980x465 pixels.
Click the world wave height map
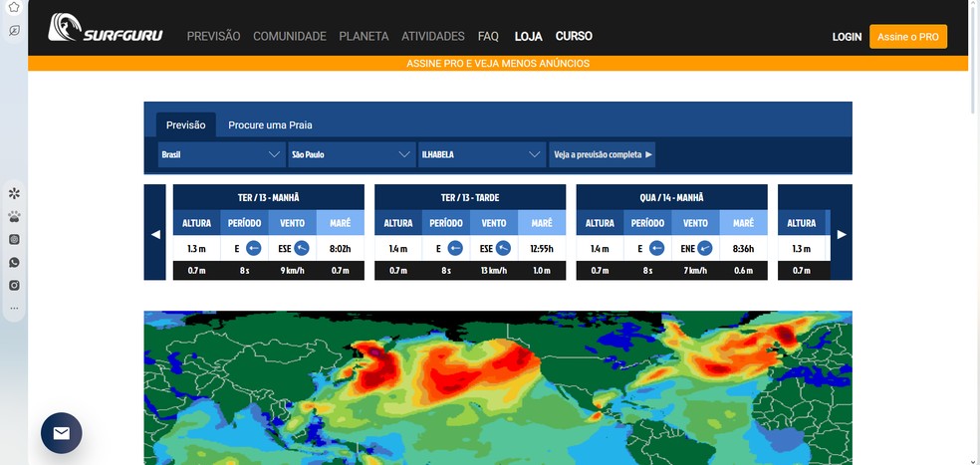tap(498, 387)
